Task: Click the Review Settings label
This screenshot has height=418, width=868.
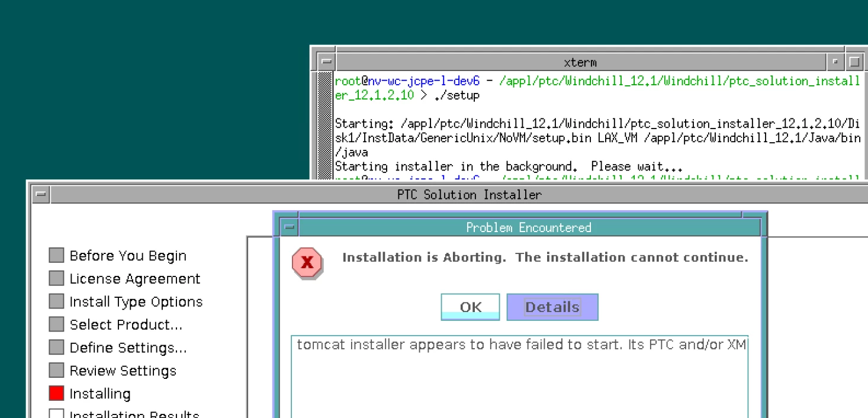Action: point(123,371)
